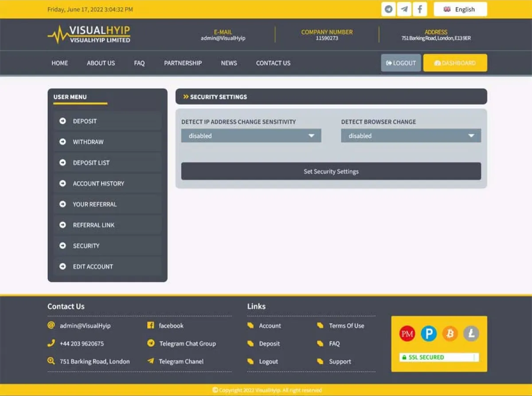Open the Partnership page

coord(183,63)
